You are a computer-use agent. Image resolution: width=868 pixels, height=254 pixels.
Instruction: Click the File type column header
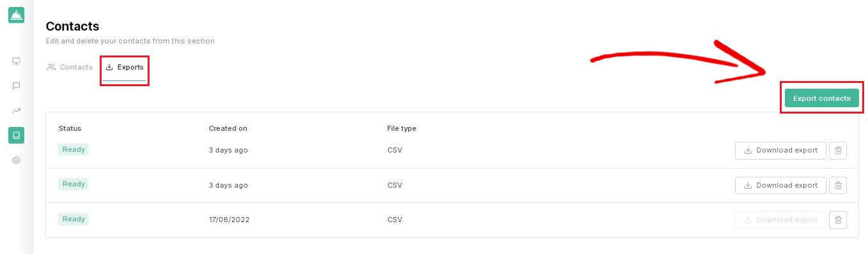pos(401,128)
